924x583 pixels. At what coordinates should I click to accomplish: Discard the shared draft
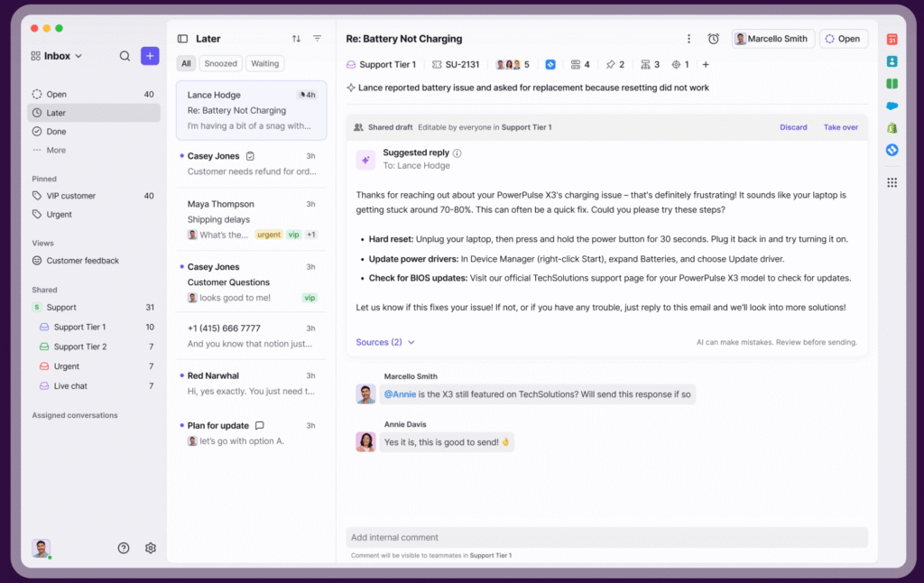[x=793, y=127]
